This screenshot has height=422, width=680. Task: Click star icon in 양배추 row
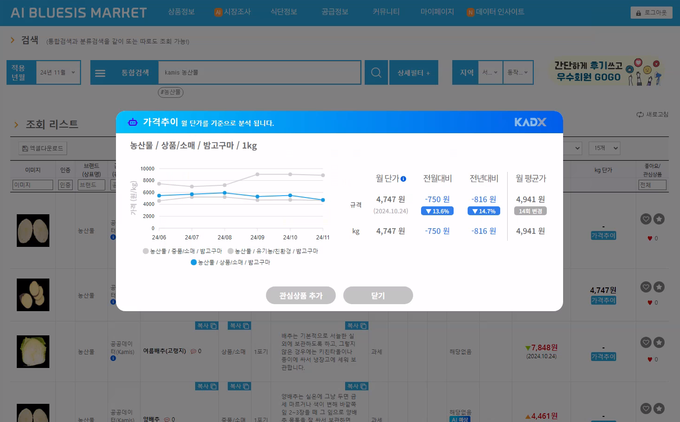[659, 409]
